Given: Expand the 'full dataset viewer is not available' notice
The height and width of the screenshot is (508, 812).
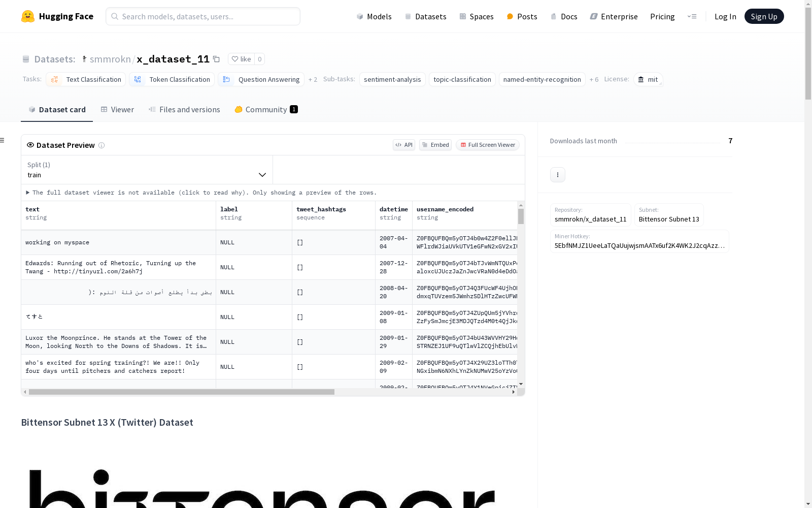Looking at the screenshot, I should click(x=201, y=193).
